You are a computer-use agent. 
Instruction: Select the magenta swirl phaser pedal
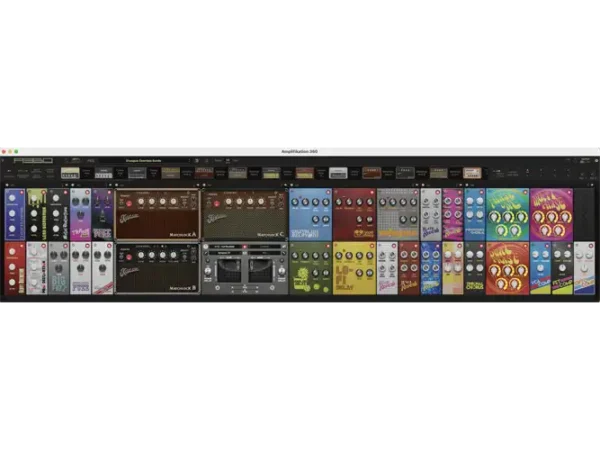pos(551,214)
